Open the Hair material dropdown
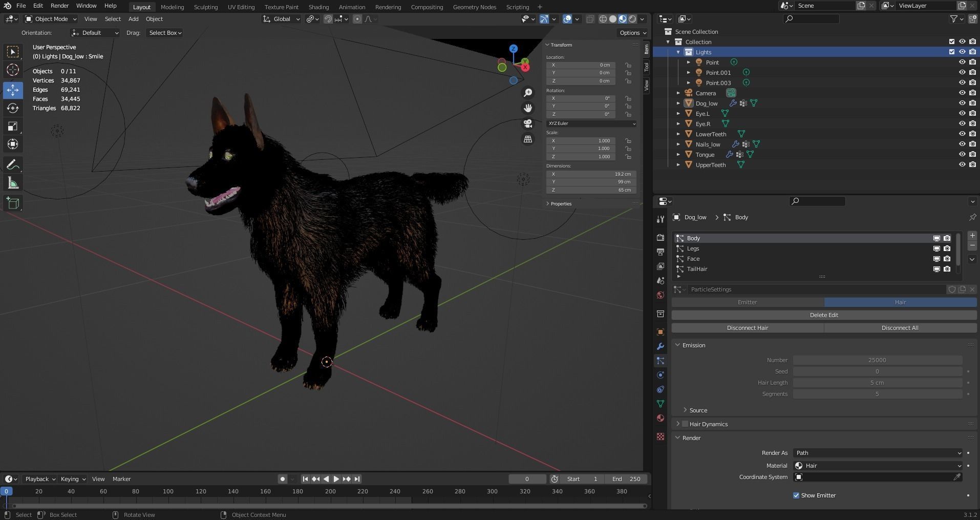 pos(878,466)
